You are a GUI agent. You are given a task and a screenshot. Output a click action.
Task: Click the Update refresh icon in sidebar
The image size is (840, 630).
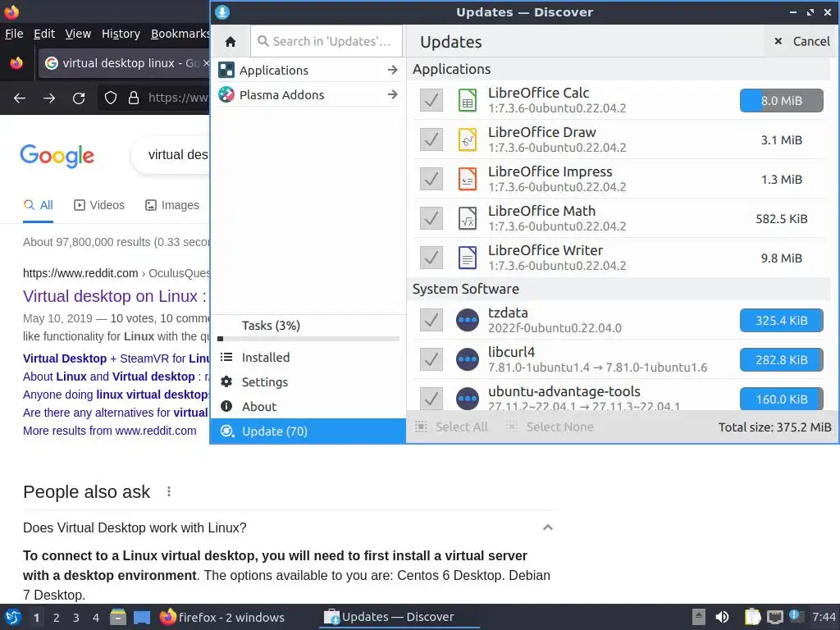[227, 431]
